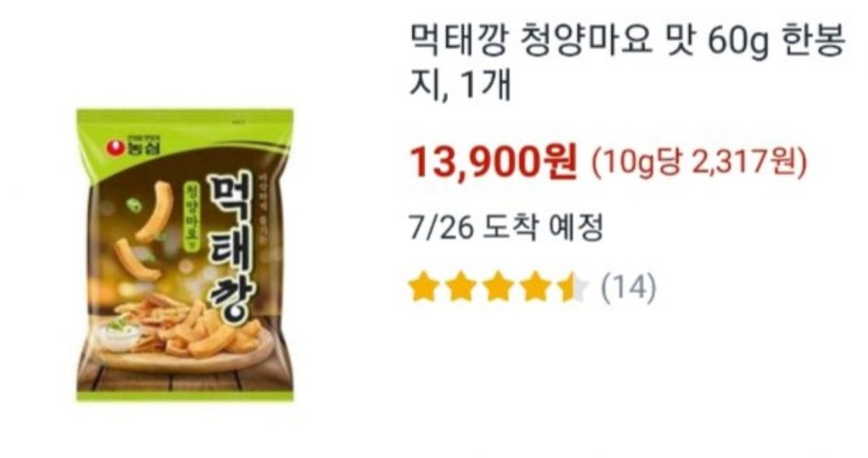The height and width of the screenshot is (458, 868).
Task: Open the 먹태깡 snack bag product image
Action: 184,255
